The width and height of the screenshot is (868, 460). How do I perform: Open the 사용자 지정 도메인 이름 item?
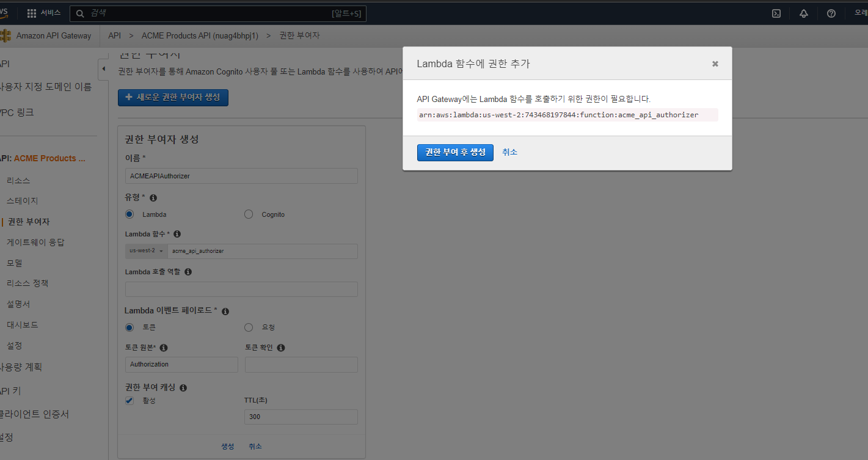pyautogui.click(x=46, y=87)
